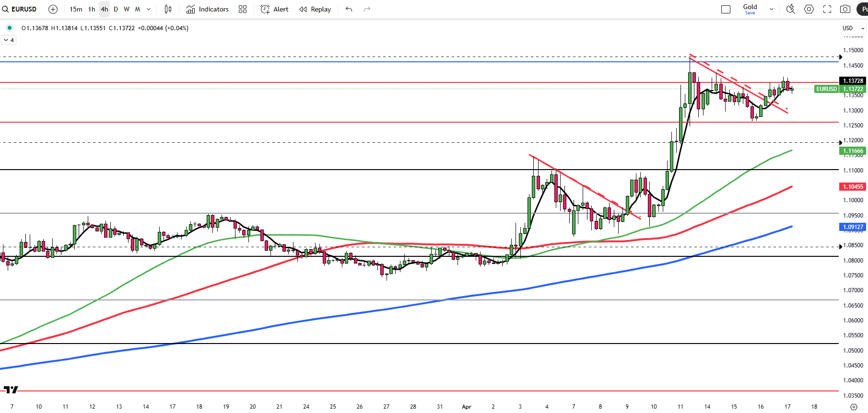Screen dimensions: 868x413
Task: Open quick search lightning icon
Action: [791, 9]
